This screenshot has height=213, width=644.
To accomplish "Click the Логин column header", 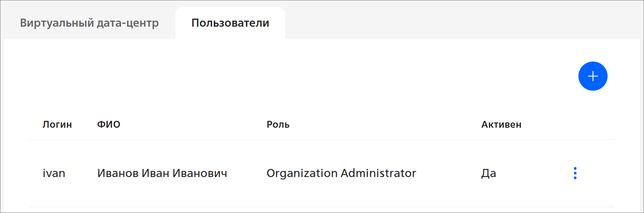I will point(57,124).
